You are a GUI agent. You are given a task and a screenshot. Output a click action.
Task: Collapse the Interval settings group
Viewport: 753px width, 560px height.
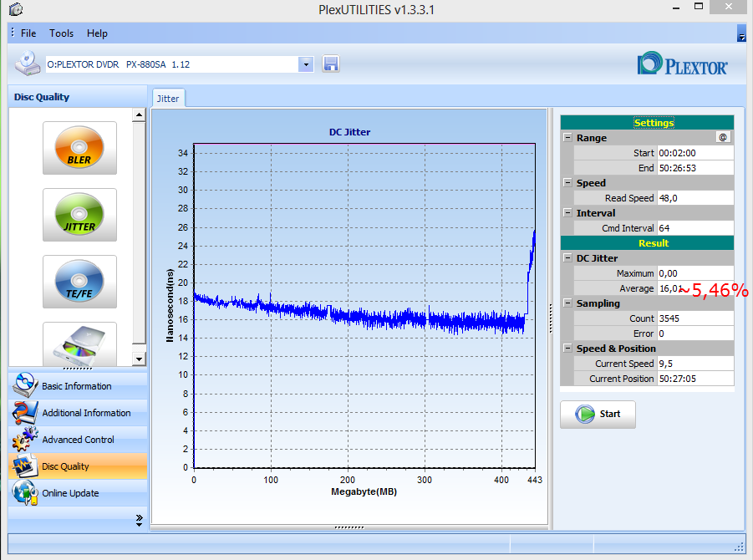click(567, 213)
